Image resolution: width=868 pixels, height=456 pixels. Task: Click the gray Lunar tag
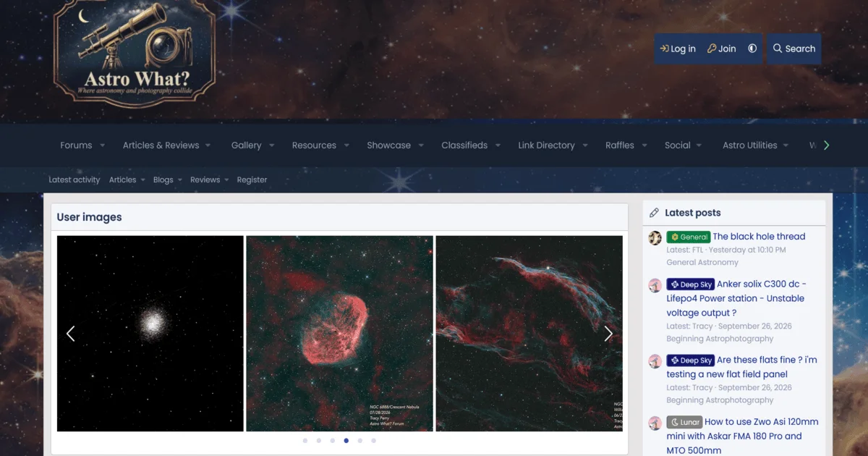click(x=684, y=422)
